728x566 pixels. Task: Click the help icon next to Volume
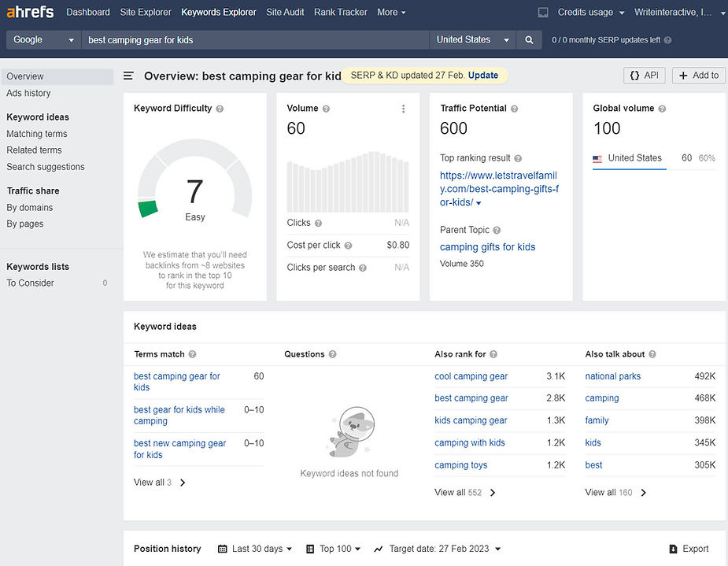[x=326, y=109]
